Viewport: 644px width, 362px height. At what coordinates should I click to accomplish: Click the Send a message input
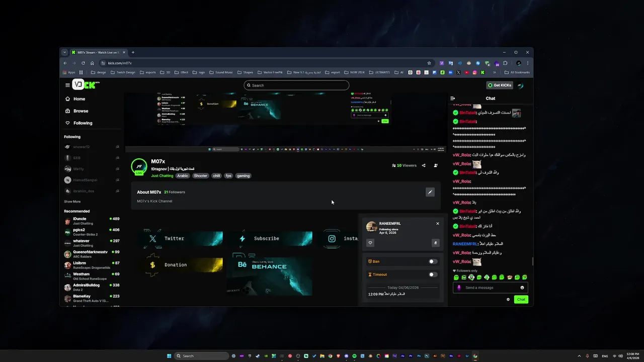click(491, 288)
